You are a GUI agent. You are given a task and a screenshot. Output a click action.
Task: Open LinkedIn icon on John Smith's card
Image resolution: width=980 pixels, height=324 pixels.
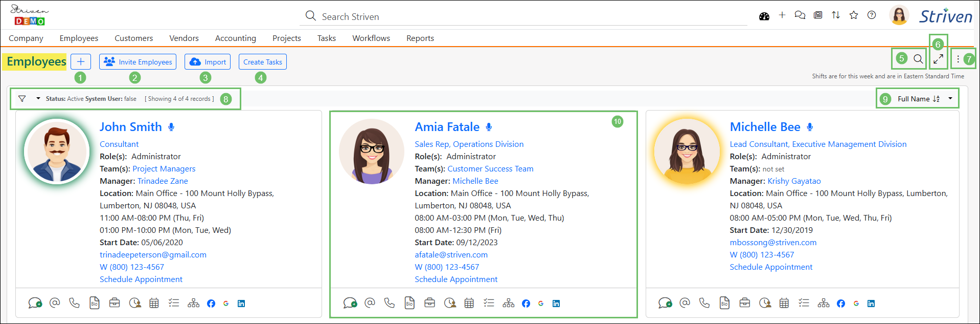click(241, 304)
